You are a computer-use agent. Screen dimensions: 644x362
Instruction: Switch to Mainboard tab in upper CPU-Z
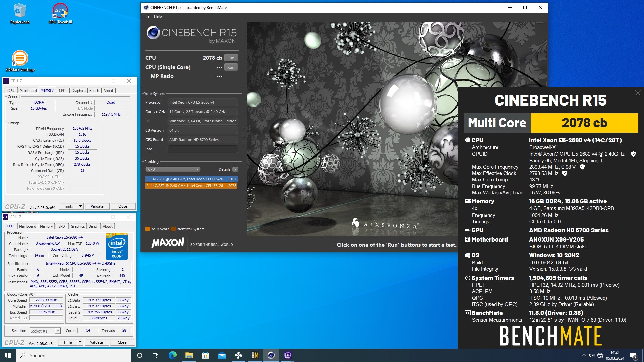(28, 90)
